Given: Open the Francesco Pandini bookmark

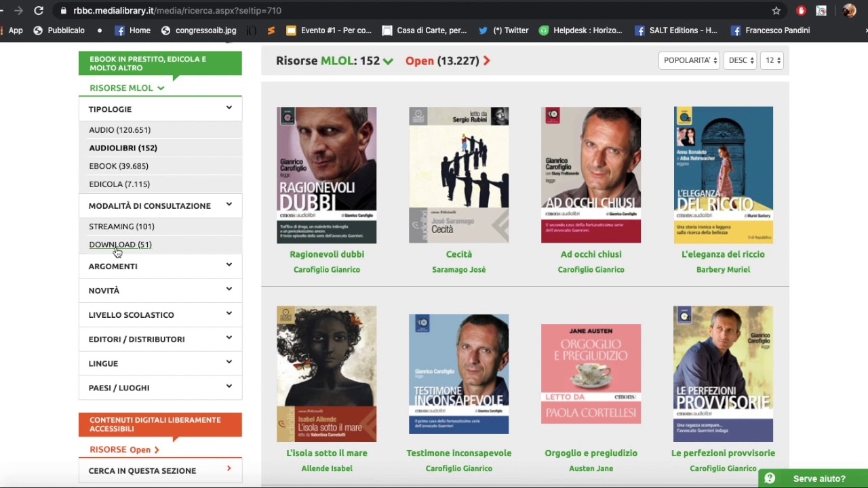Looking at the screenshot, I should pos(770,30).
